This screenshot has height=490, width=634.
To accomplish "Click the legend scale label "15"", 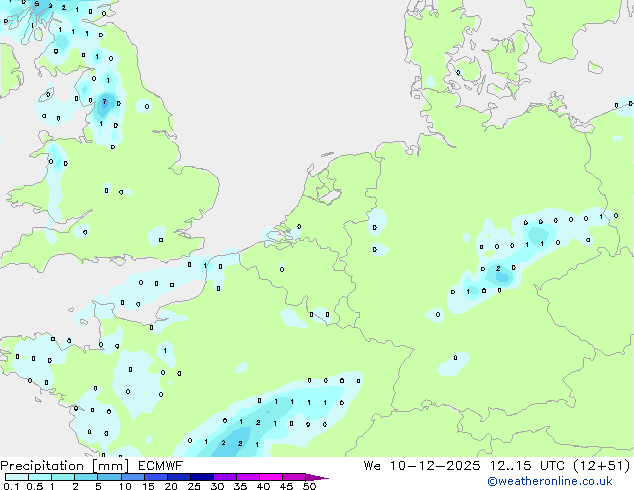I will click(x=148, y=486).
